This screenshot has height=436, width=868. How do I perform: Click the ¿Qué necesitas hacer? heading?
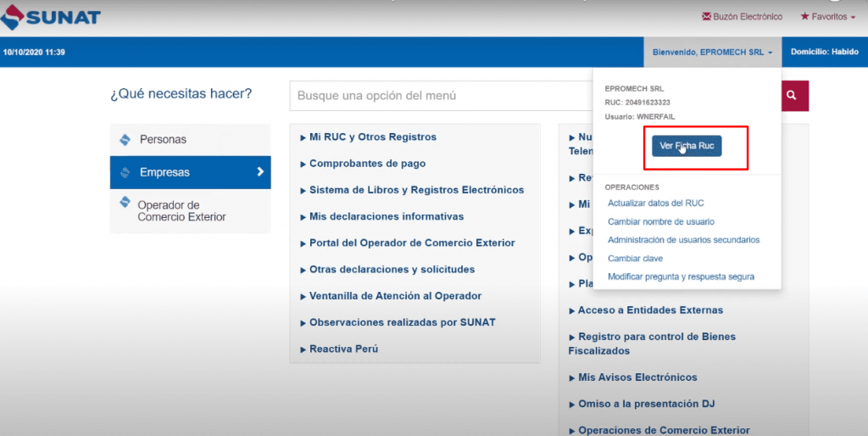pos(181,93)
